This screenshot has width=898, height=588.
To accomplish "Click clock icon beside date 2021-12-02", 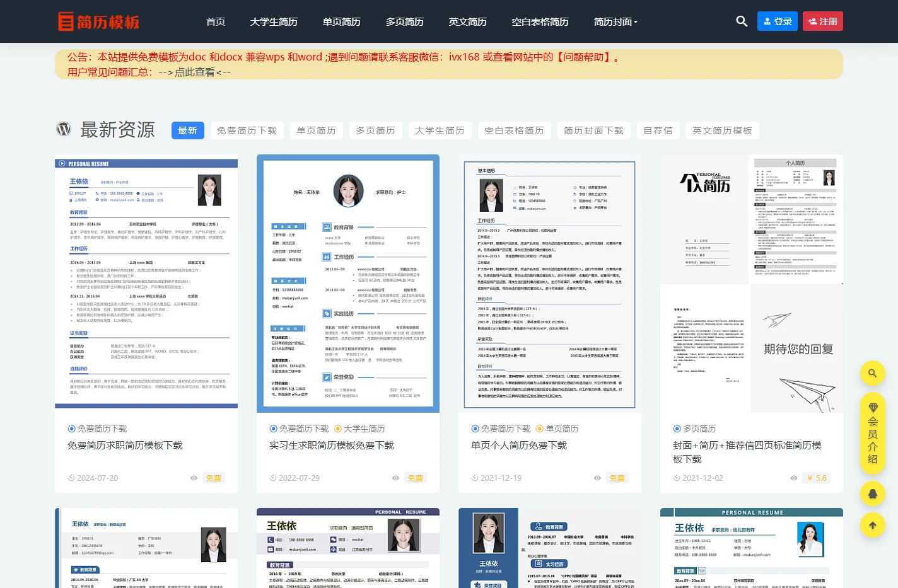I will [677, 478].
